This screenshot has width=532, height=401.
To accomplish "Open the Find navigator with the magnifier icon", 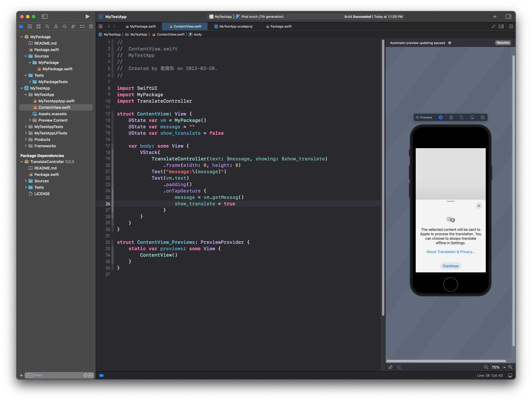I will coord(47,26).
